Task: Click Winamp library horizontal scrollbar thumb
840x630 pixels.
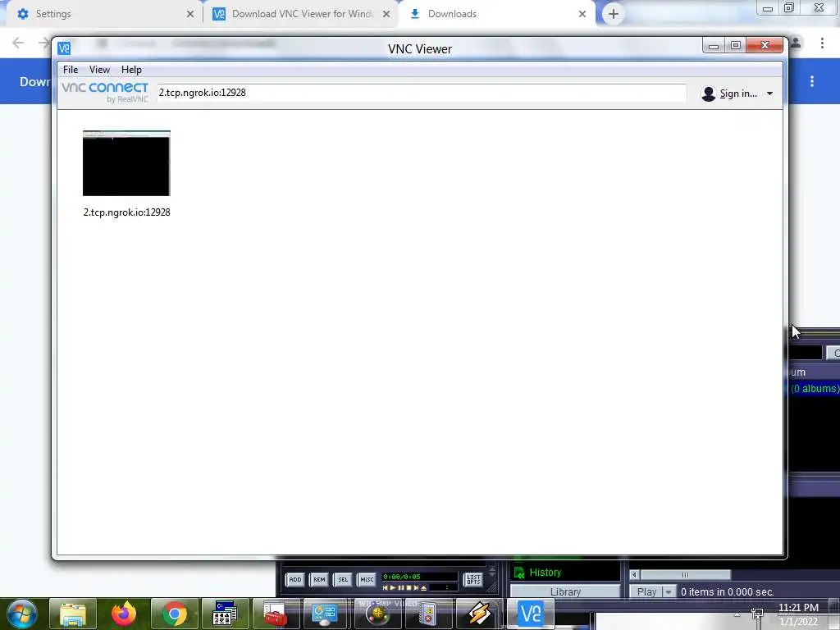Action: [x=686, y=575]
